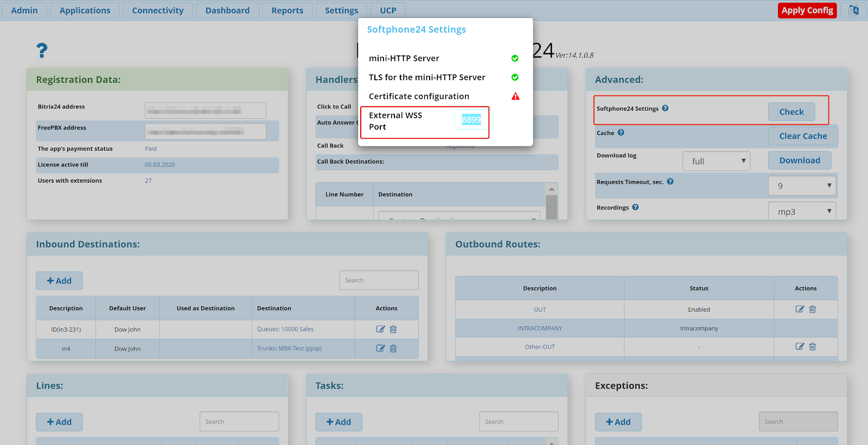
Task: Add a new Inbound Destination
Action: coord(59,281)
